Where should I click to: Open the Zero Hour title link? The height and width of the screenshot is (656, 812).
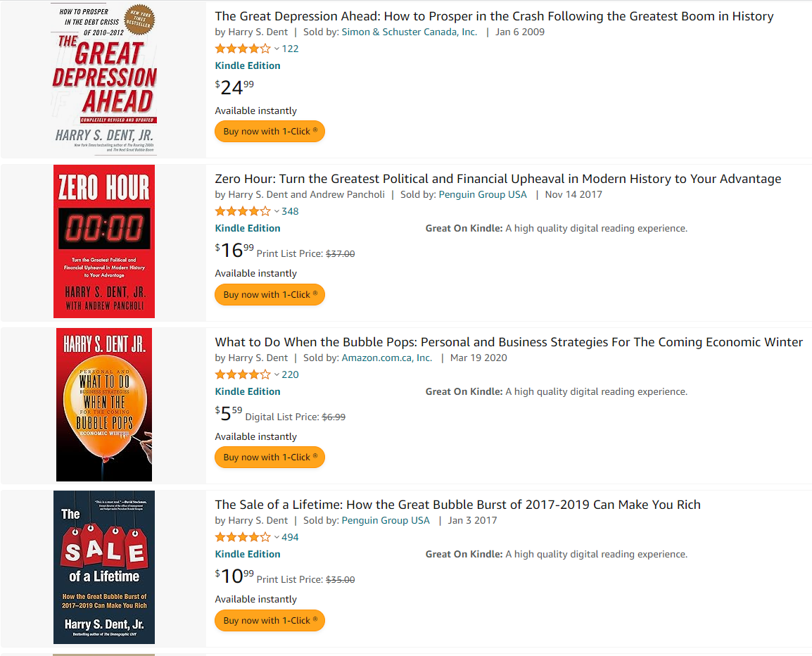coord(498,179)
